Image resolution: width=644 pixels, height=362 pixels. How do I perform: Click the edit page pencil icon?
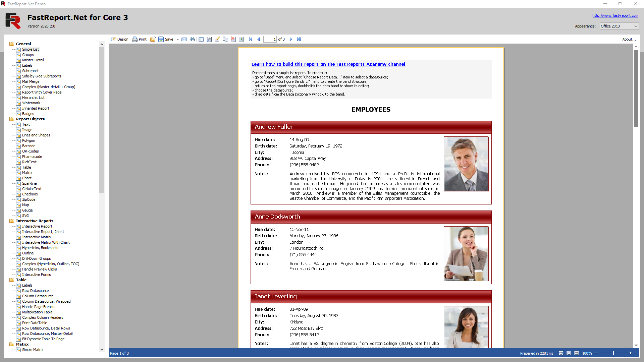point(217,39)
